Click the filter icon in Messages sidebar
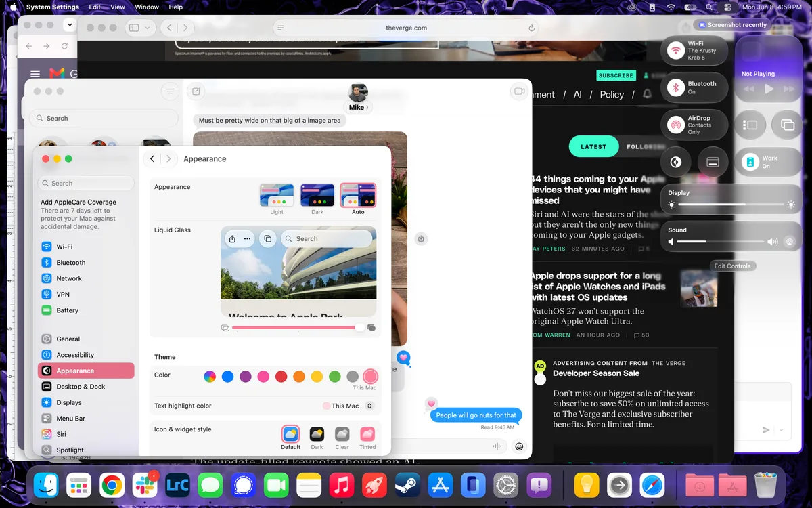Viewport: 812px width, 508px height. tap(170, 91)
